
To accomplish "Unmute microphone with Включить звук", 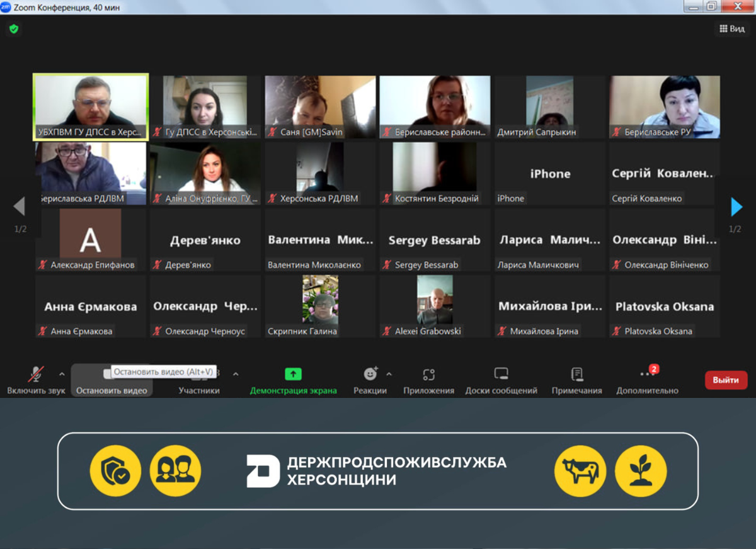I will pos(36,380).
